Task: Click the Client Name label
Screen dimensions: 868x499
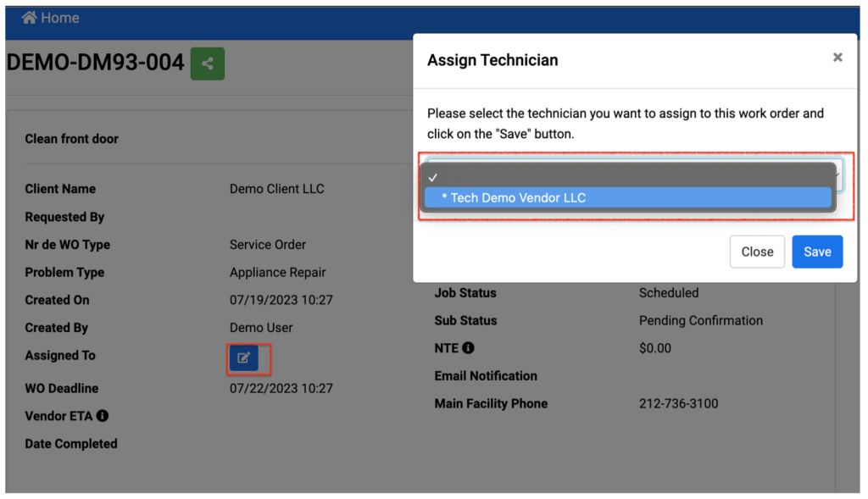Action: coord(60,189)
